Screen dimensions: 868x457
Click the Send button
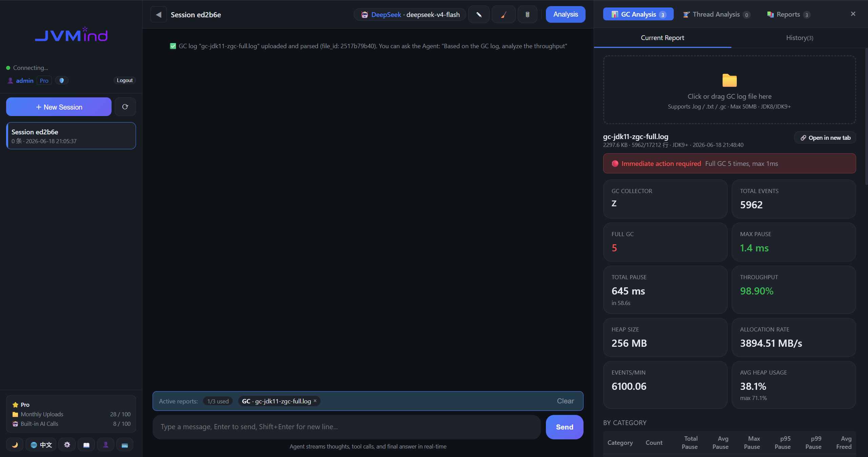[565, 427]
